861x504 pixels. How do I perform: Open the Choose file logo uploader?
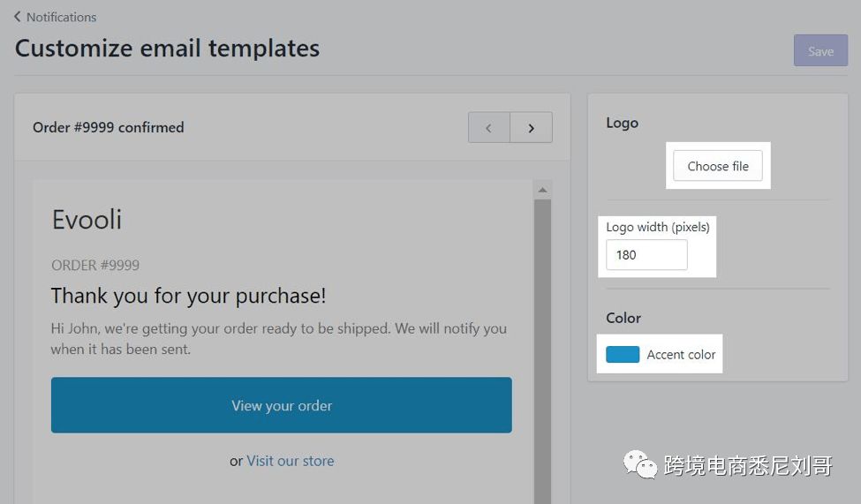point(717,166)
